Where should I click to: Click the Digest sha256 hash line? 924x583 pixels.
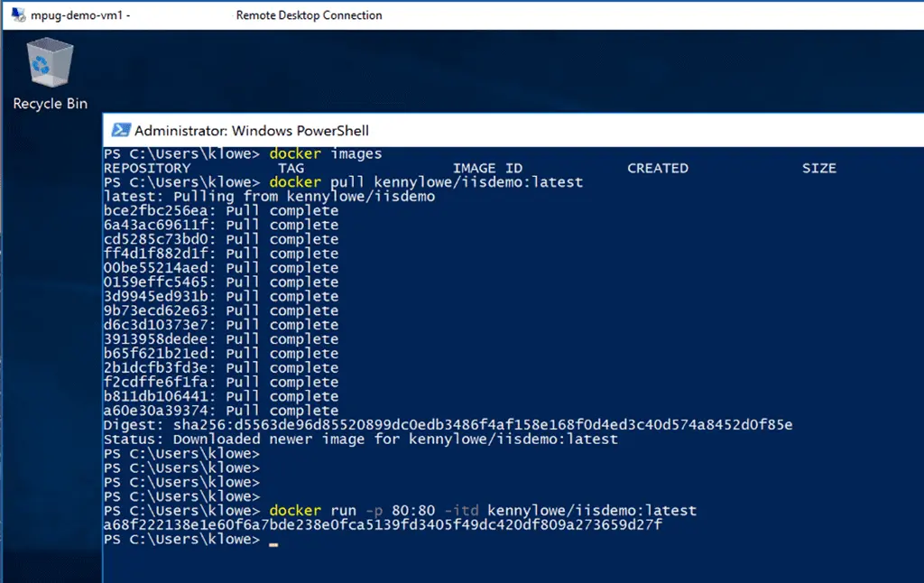pyautogui.click(x=448, y=425)
